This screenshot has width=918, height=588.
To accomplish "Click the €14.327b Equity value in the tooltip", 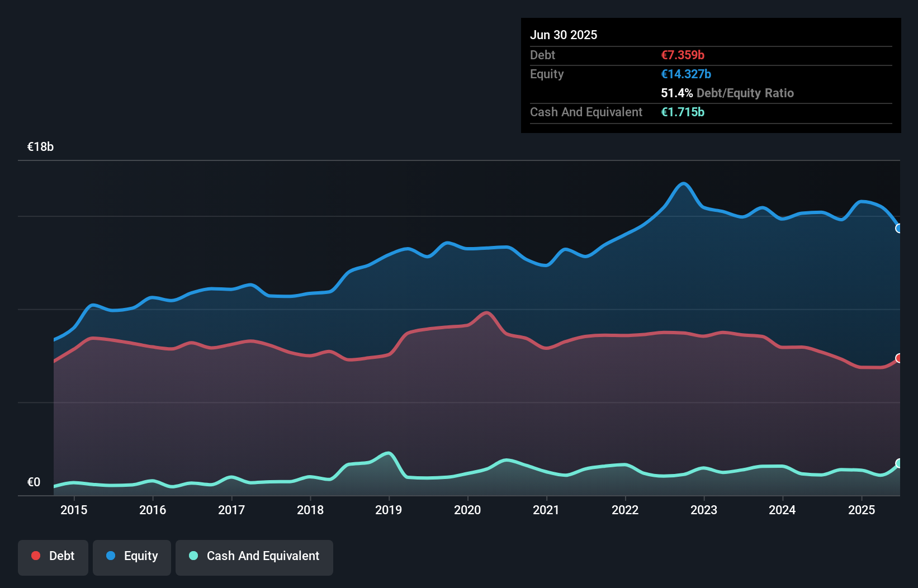I will tap(685, 74).
